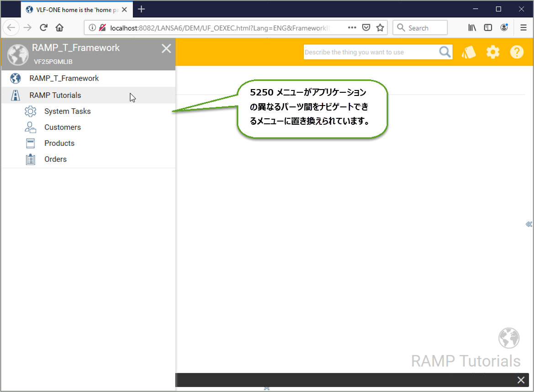Open the theme swatches icon

click(x=469, y=52)
